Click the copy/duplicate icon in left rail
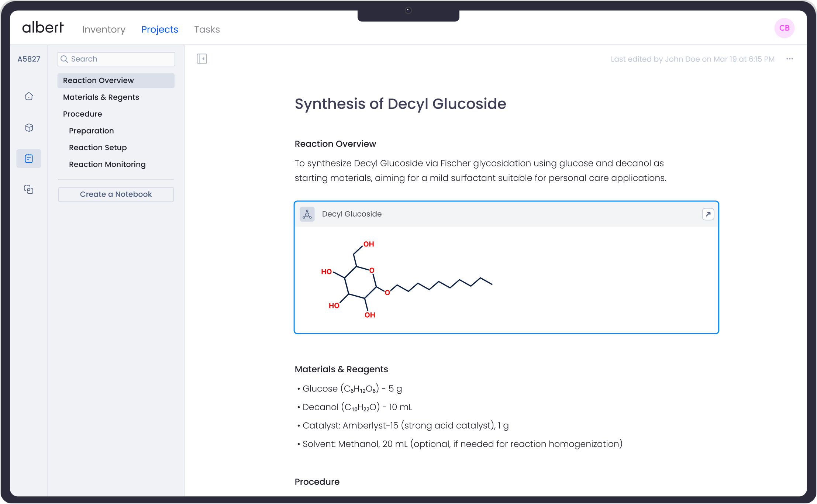Viewport: 817px width, 504px height. (29, 190)
